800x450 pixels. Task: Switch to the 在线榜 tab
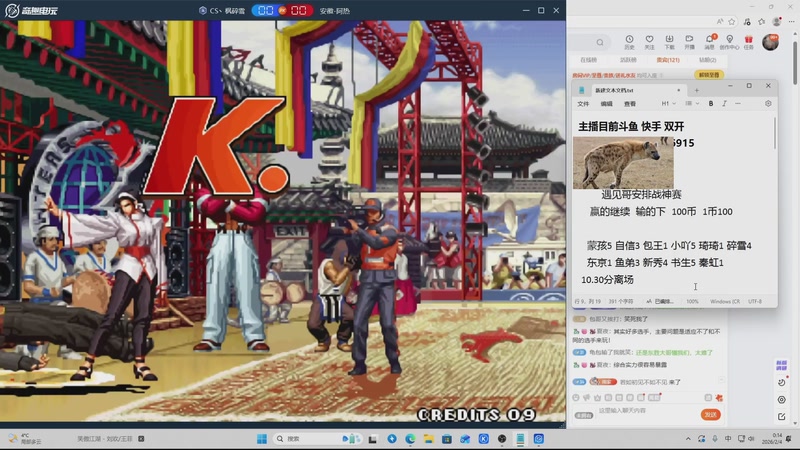coord(588,60)
